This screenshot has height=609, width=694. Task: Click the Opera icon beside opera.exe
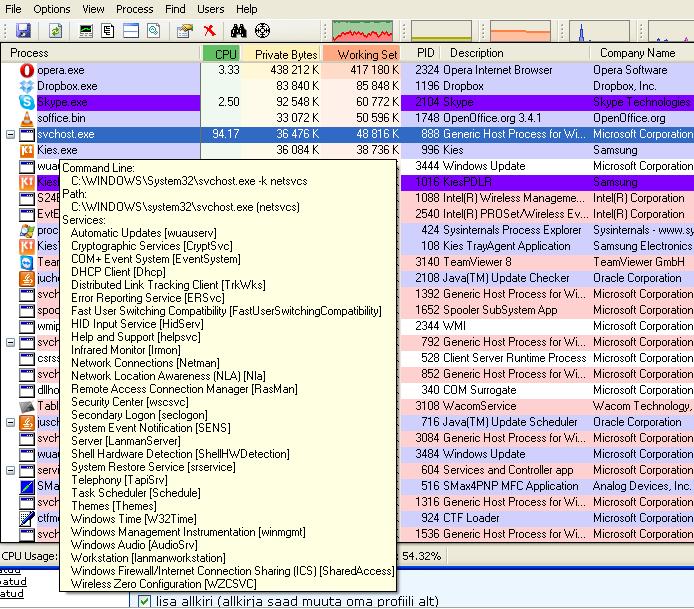pos(27,70)
